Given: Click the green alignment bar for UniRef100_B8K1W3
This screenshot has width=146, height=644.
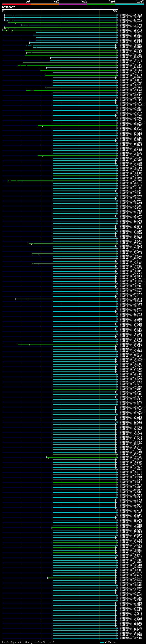Looking at the screenshot, I should click(x=63, y=180).
